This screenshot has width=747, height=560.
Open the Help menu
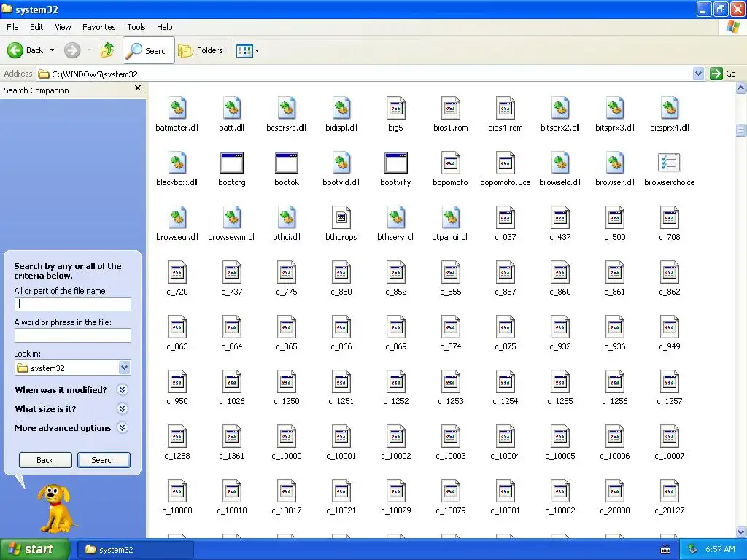point(164,27)
